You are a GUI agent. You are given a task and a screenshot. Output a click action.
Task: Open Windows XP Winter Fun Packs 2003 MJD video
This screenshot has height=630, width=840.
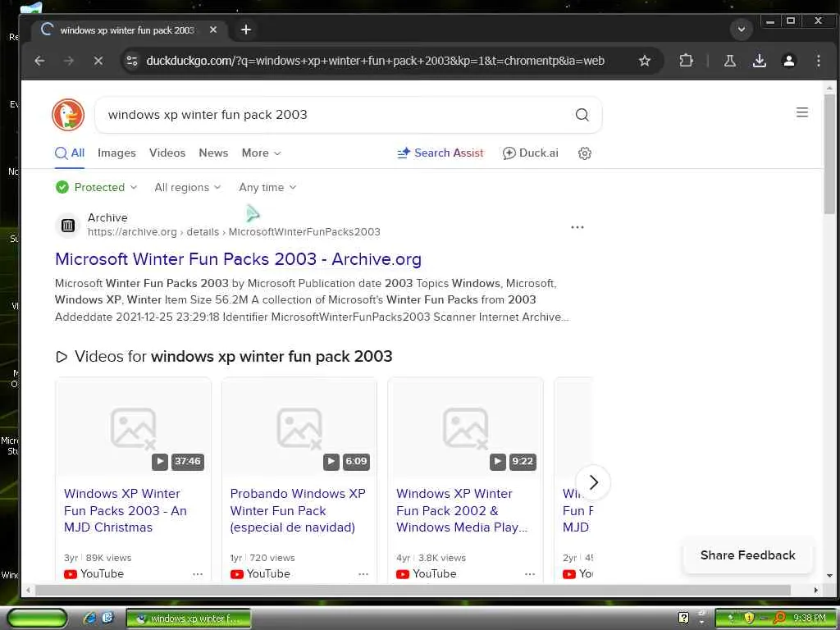[x=126, y=510]
